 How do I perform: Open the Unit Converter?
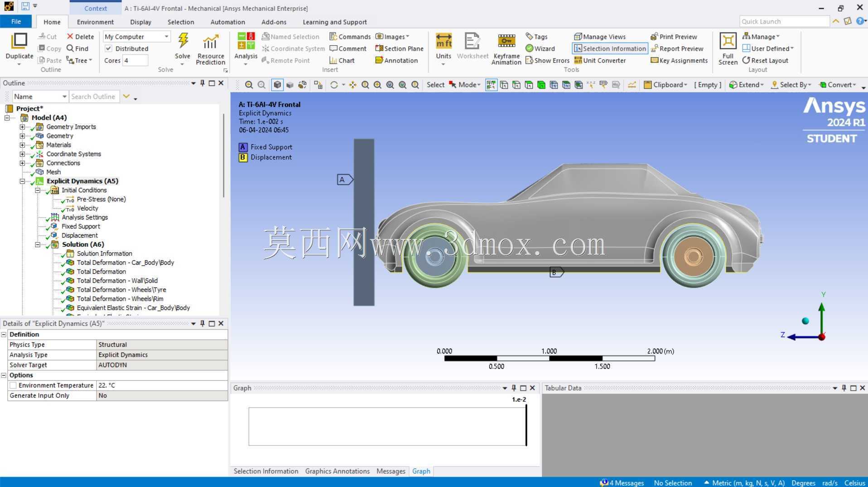(x=600, y=60)
